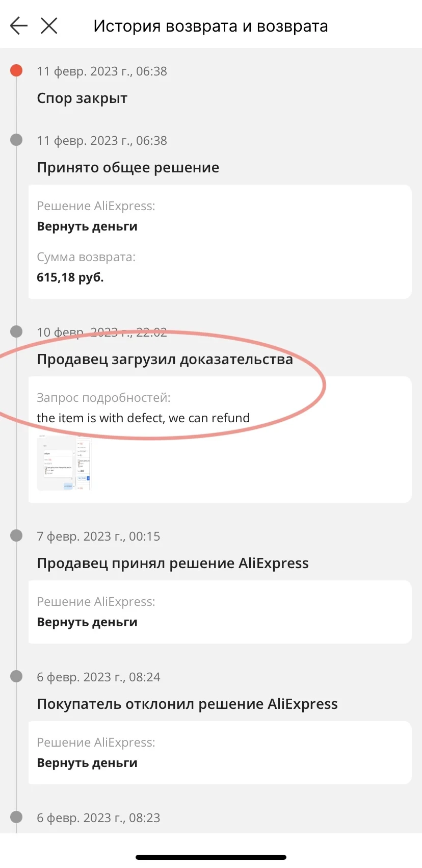The image size is (422, 868).
Task: Tap the 'Принято общее решение' entry title
Action: point(128,167)
